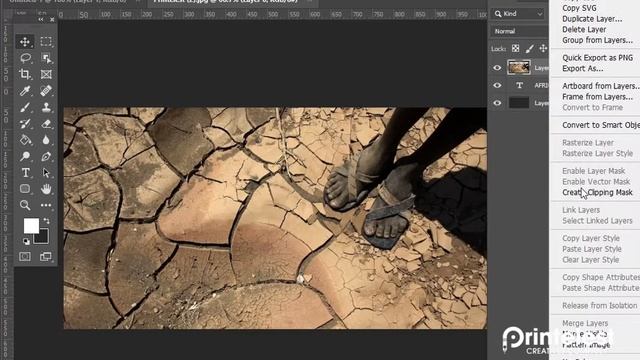This screenshot has width=640, height=360.
Task: Select the Lasso tool
Action: tap(25, 58)
